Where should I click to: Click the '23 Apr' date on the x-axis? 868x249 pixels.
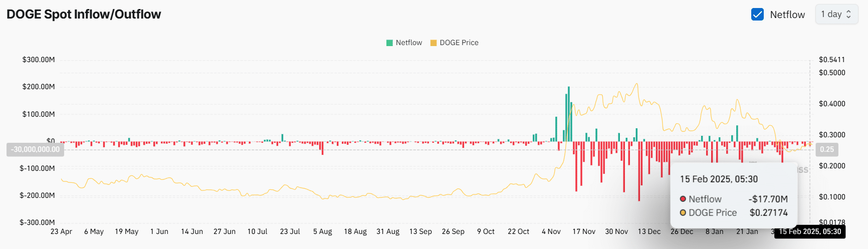(x=61, y=231)
